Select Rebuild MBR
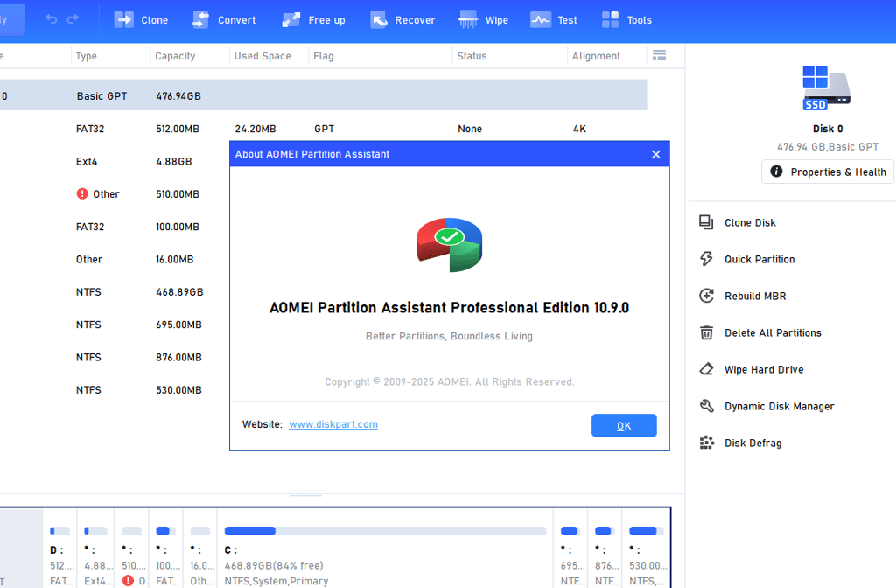 pyautogui.click(x=743, y=296)
